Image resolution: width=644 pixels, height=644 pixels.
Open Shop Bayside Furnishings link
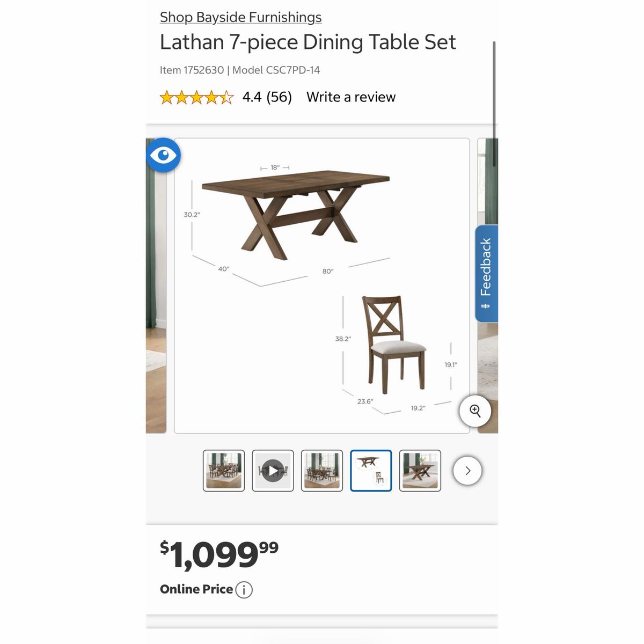coord(241,17)
